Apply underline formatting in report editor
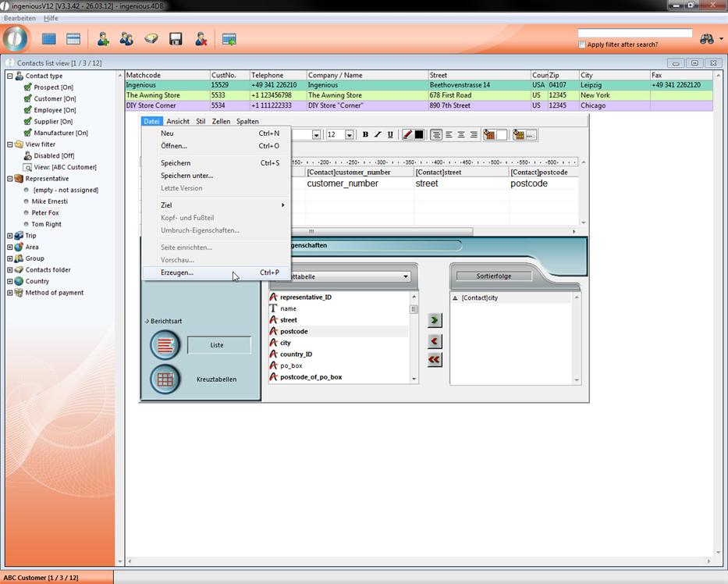The image size is (728, 584). pyautogui.click(x=390, y=135)
